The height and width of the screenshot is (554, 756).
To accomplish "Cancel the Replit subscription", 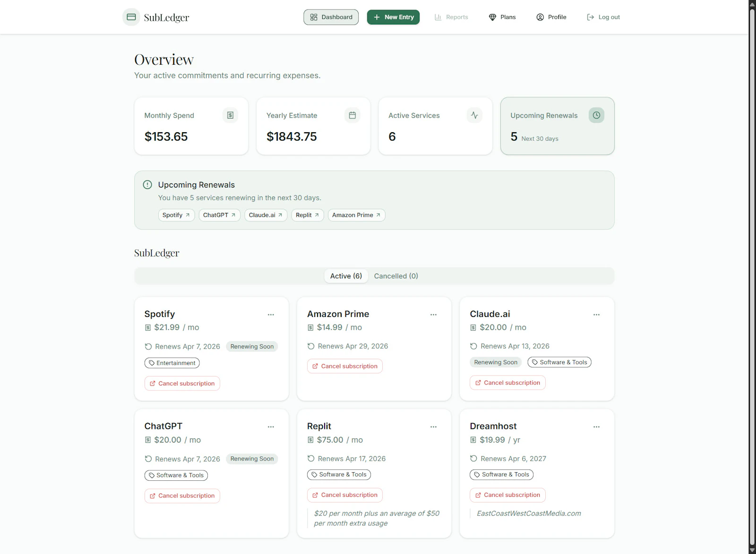I will pos(345,495).
